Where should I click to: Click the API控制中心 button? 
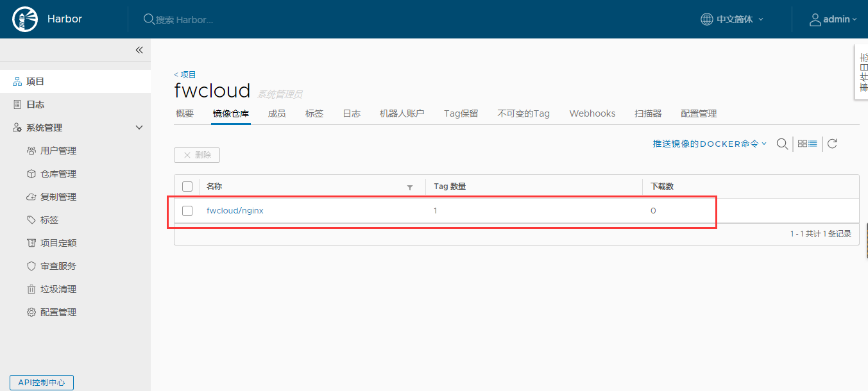tap(42, 382)
